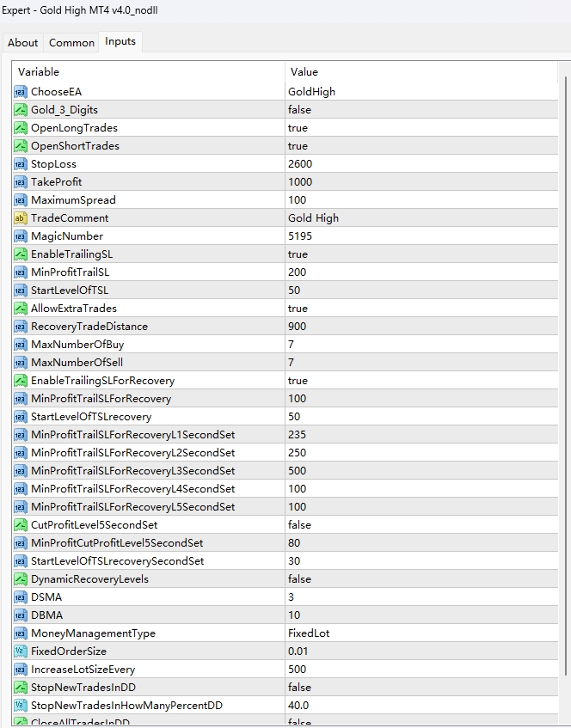Click the integer icon beside TakeProfit
Screen dimensions: 571x728
(x=21, y=182)
